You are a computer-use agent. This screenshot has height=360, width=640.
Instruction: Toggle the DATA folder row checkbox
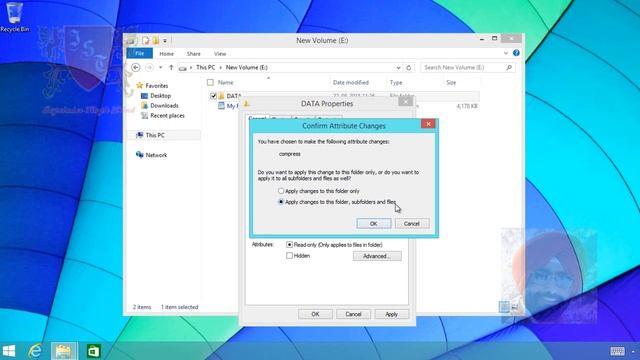click(213, 96)
